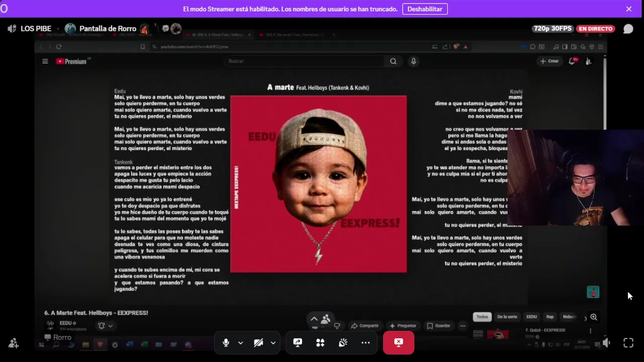Open the YouTube hamburger guide menu
The height and width of the screenshot is (362, 644).
(x=45, y=61)
